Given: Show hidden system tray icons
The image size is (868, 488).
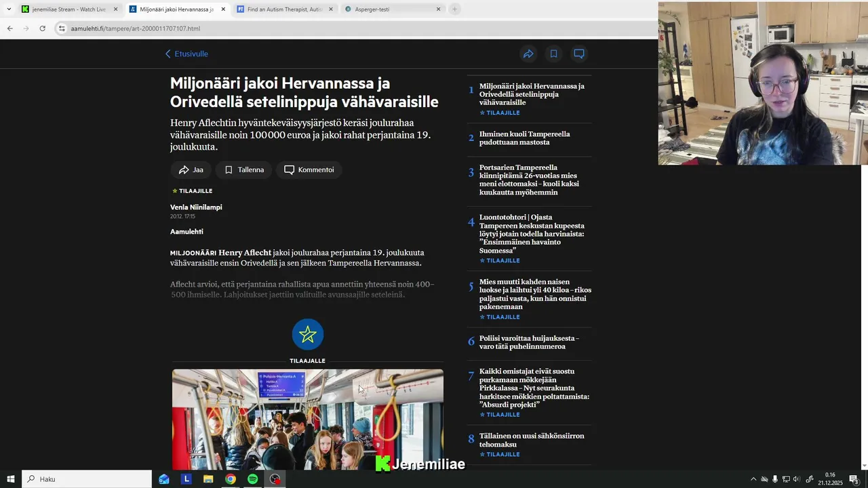Looking at the screenshot, I should (x=753, y=479).
